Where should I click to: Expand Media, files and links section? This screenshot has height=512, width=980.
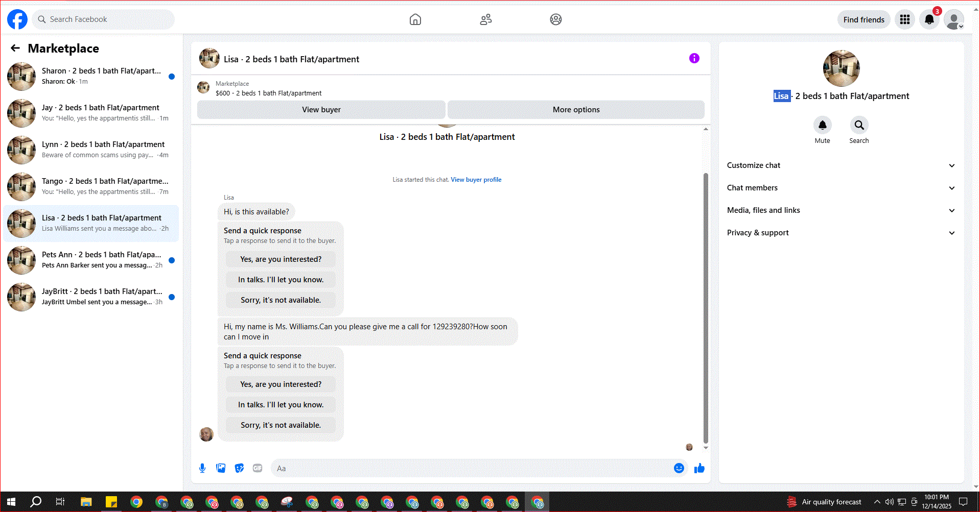841,210
